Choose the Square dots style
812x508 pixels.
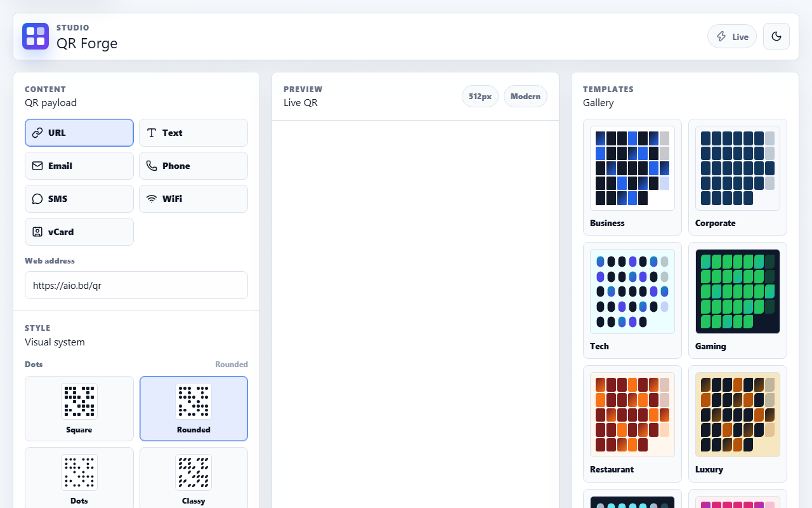(x=79, y=408)
